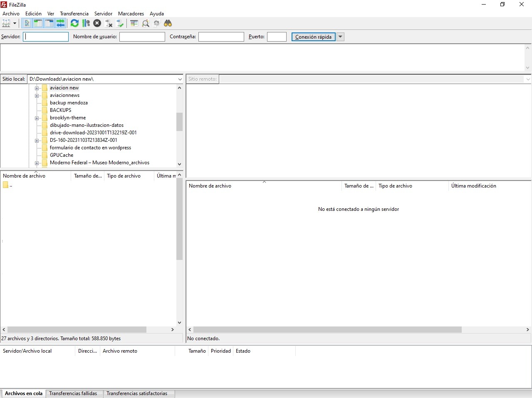Click into the Contraseña input field
Viewport: 532px width, 398px height.
pyautogui.click(x=221, y=37)
